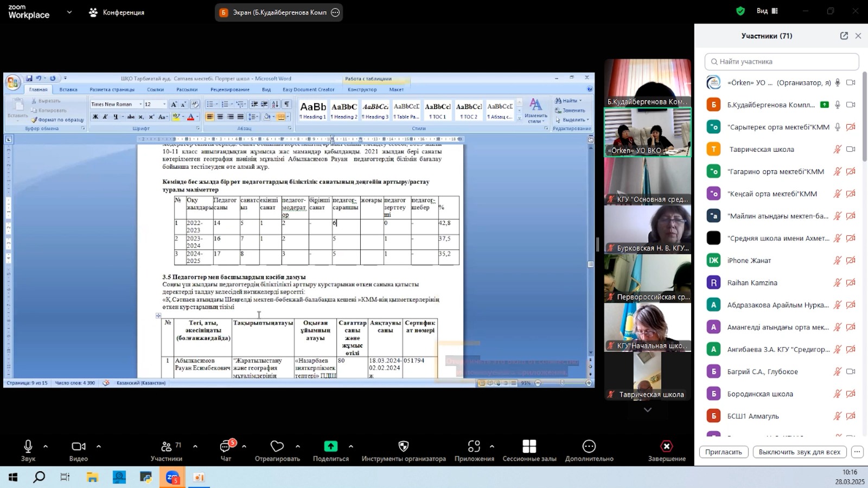Click the Share screen icon

tap(330, 446)
